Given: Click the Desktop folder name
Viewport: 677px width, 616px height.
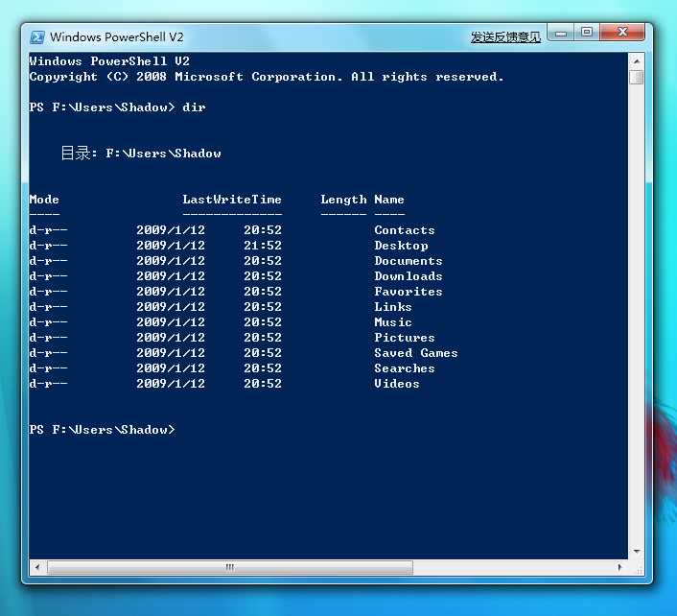Looking at the screenshot, I should [x=401, y=246].
